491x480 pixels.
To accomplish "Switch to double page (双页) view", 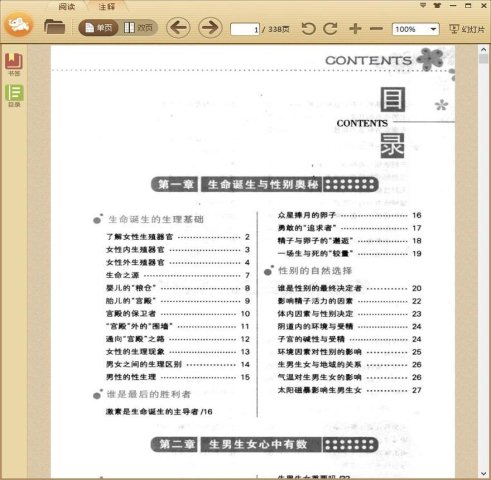I will point(138,28).
